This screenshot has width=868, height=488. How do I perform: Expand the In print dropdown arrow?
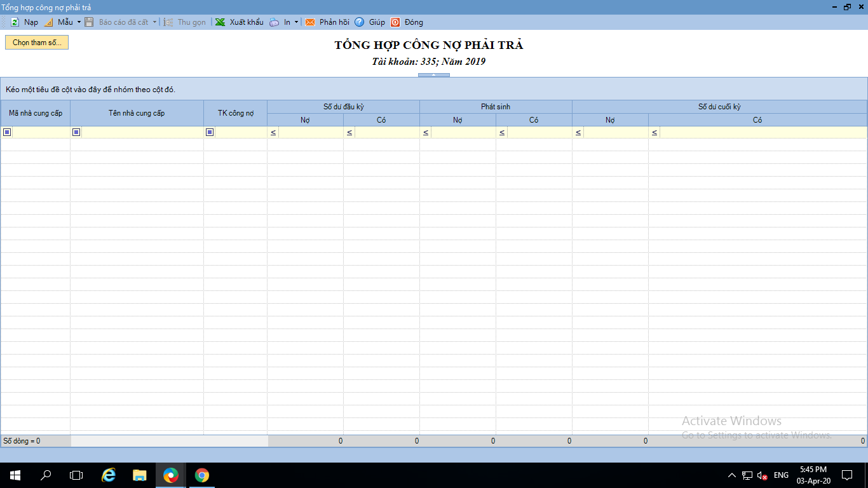[296, 22]
